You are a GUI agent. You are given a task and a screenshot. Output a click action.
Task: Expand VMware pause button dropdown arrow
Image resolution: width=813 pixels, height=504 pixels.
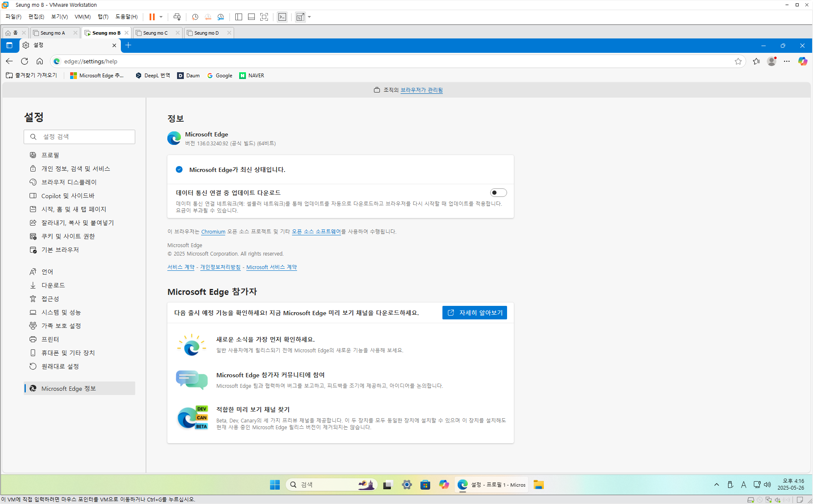pyautogui.click(x=161, y=17)
